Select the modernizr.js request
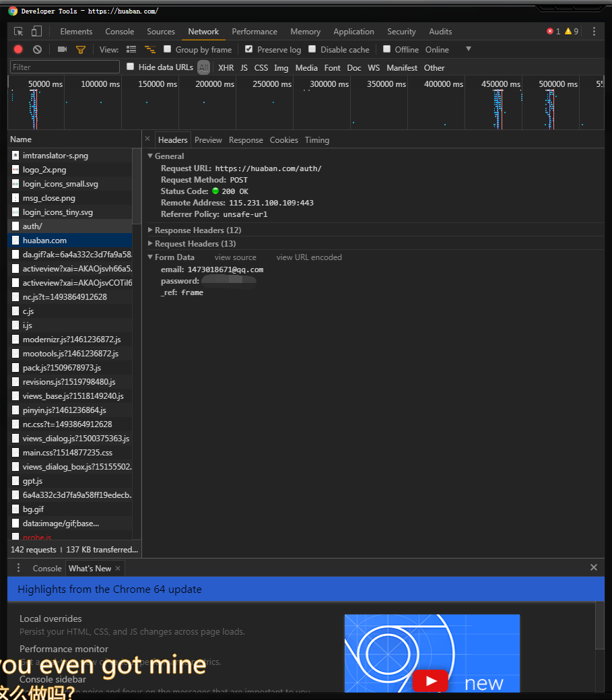Viewport: 612px width, 700px height. 70,340
